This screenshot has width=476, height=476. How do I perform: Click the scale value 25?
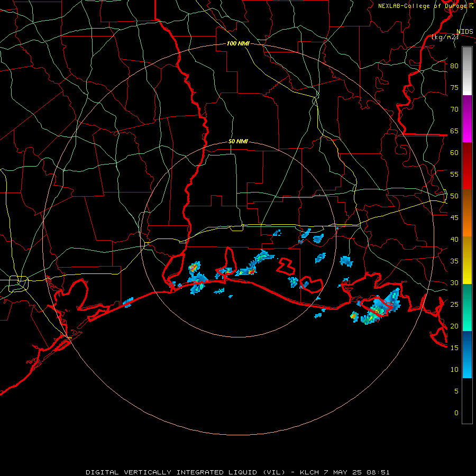tap(454, 305)
